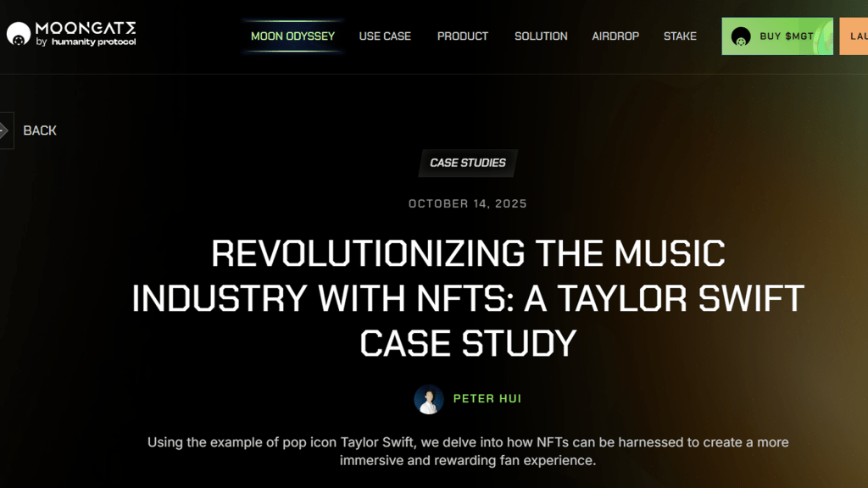868x488 pixels.
Task: Click the article title heading
Action: click(468, 298)
